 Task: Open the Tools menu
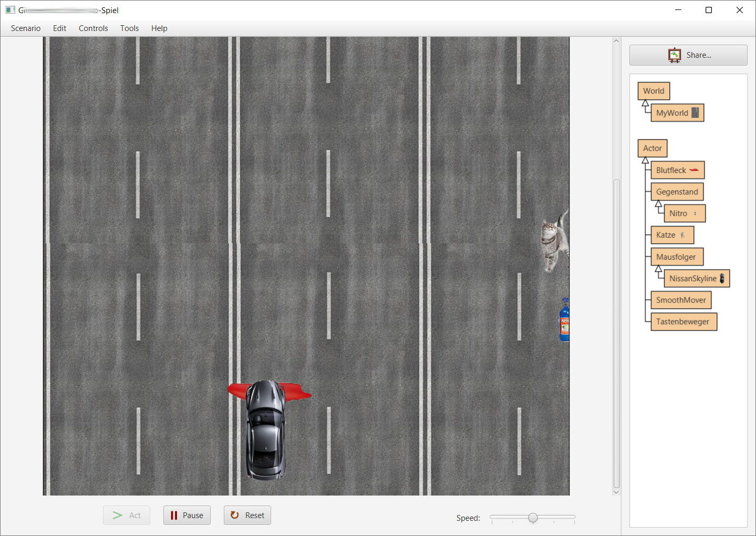pos(129,28)
